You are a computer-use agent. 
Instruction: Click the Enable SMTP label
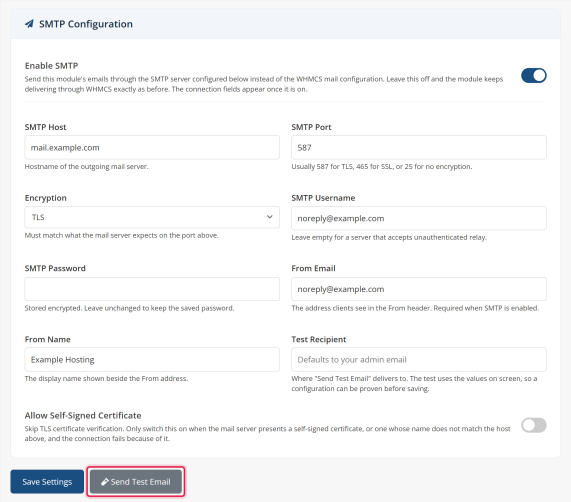(x=51, y=66)
